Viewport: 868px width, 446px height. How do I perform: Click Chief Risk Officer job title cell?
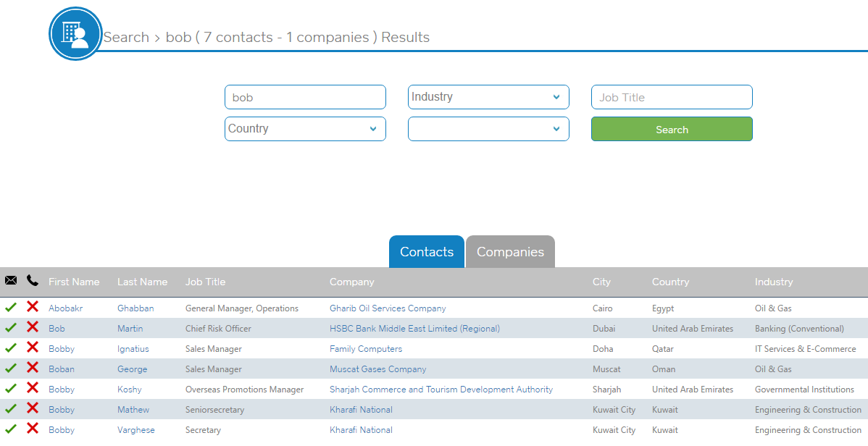coord(218,329)
